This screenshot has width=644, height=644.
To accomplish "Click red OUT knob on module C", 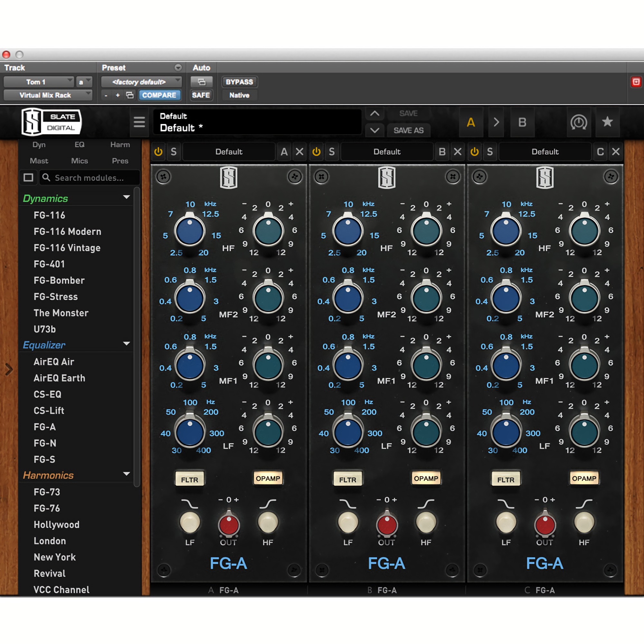I will 545,524.
